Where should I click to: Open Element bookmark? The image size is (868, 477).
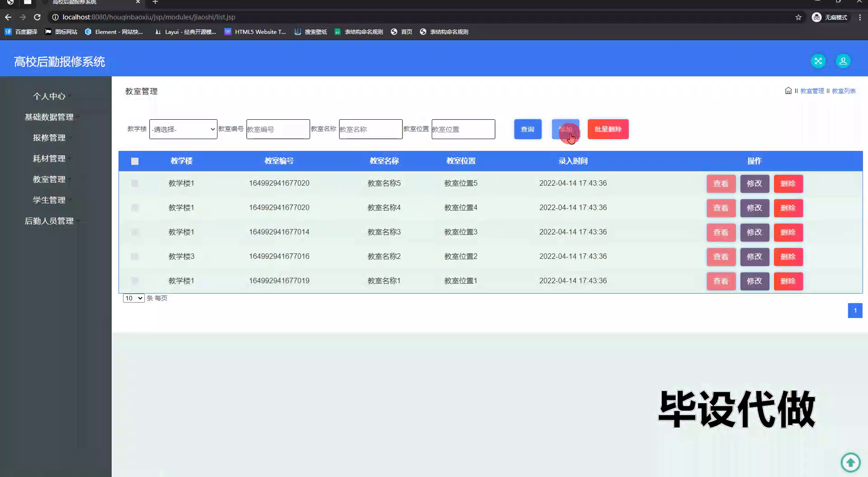(114, 32)
